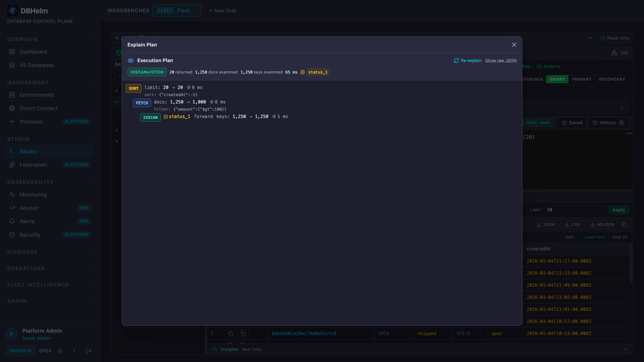Viewport: 644px width, 362px height.
Task: Collapse the OVERVIEW section
Action: click(x=50, y=39)
